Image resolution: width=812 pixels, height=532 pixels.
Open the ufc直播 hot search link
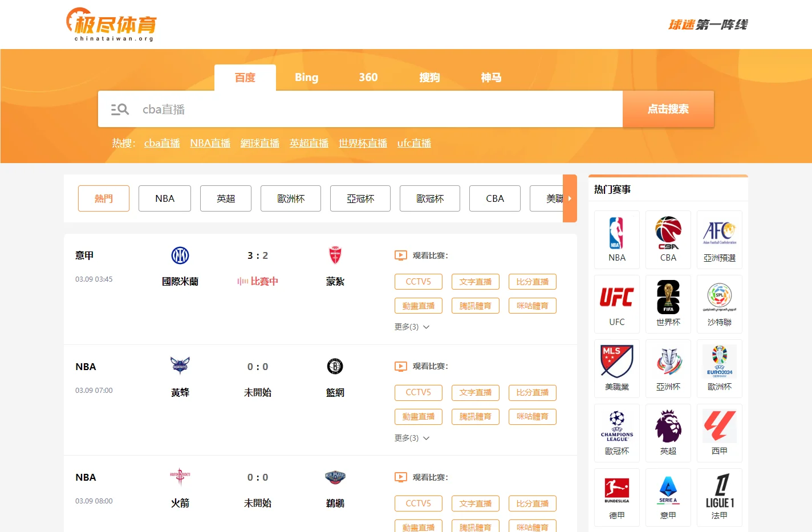[x=414, y=143]
